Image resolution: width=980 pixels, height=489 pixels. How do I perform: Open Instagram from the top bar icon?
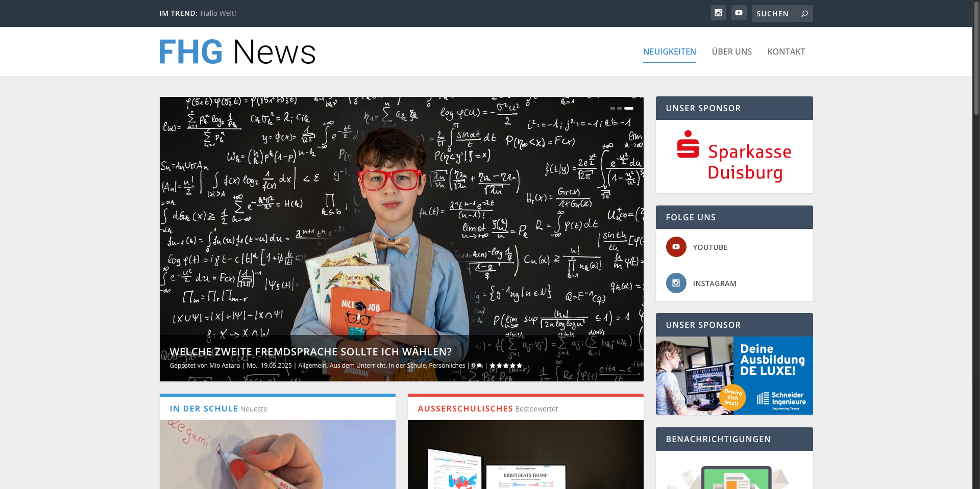pyautogui.click(x=718, y=13)
